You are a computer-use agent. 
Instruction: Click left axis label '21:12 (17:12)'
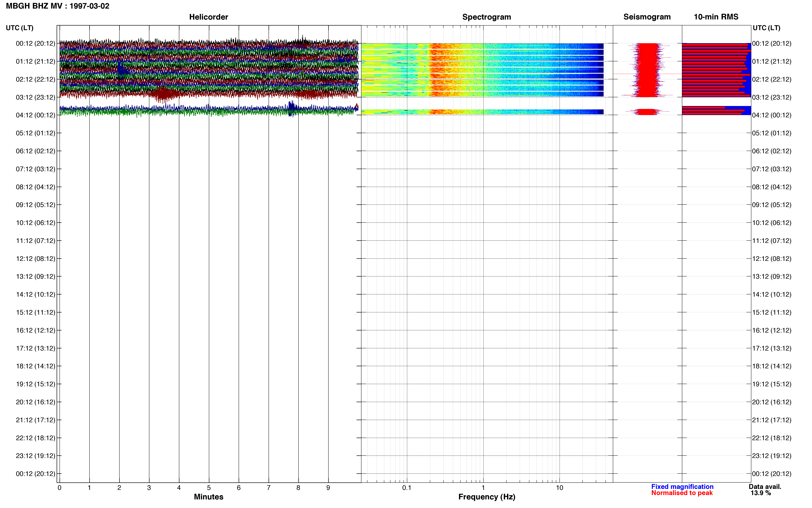coord(36,420)
